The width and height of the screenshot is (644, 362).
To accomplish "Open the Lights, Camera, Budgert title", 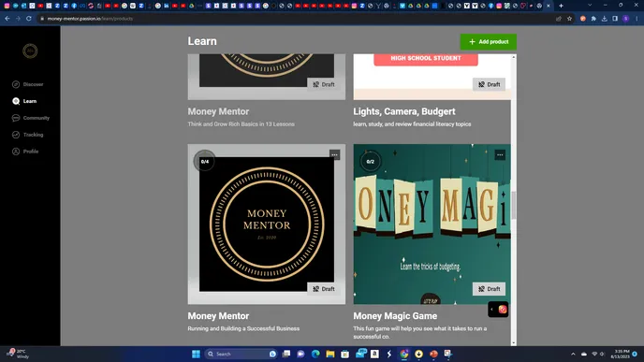I will (x=404, y=111).
